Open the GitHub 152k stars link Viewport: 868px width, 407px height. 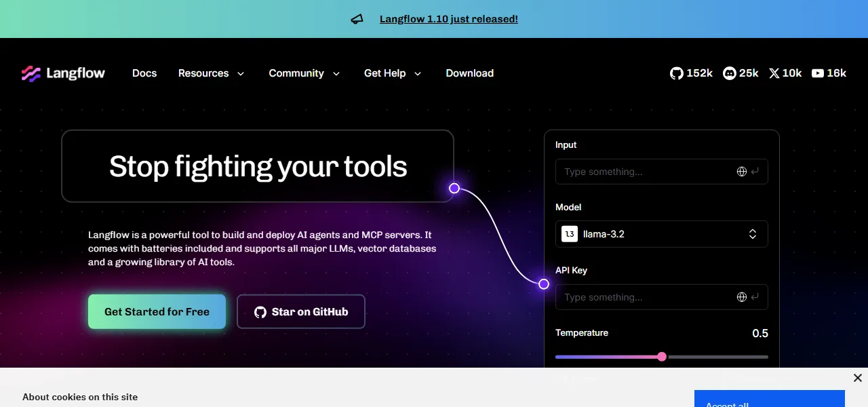pyautogui.click(x=691, y=73)
